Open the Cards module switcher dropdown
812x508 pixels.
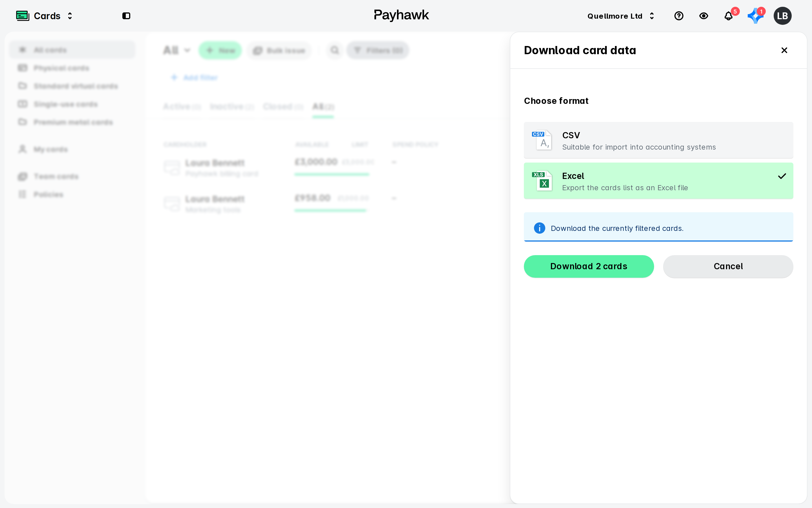[70, 16]
